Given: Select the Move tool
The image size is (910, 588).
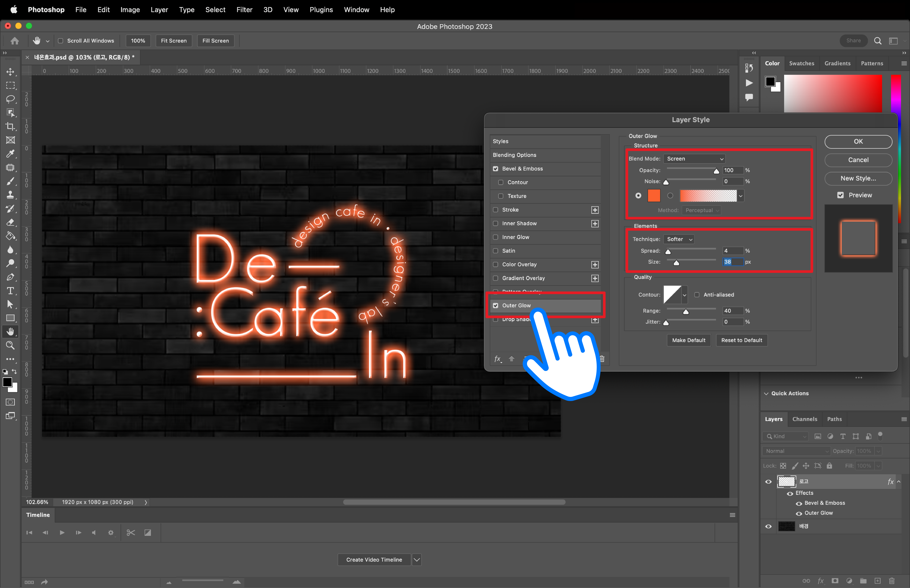Looking at the screenshot, I should tap(10, 72).
